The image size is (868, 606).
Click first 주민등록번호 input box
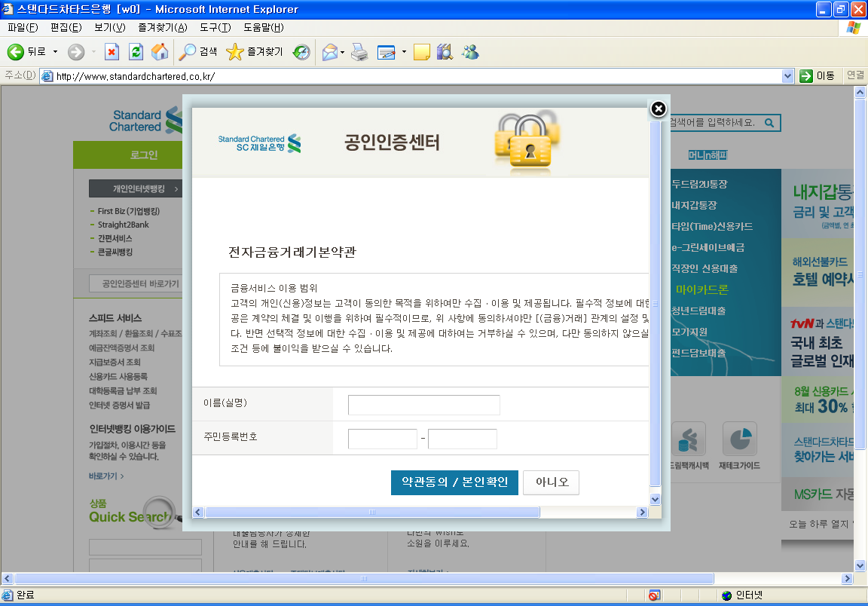383,439
